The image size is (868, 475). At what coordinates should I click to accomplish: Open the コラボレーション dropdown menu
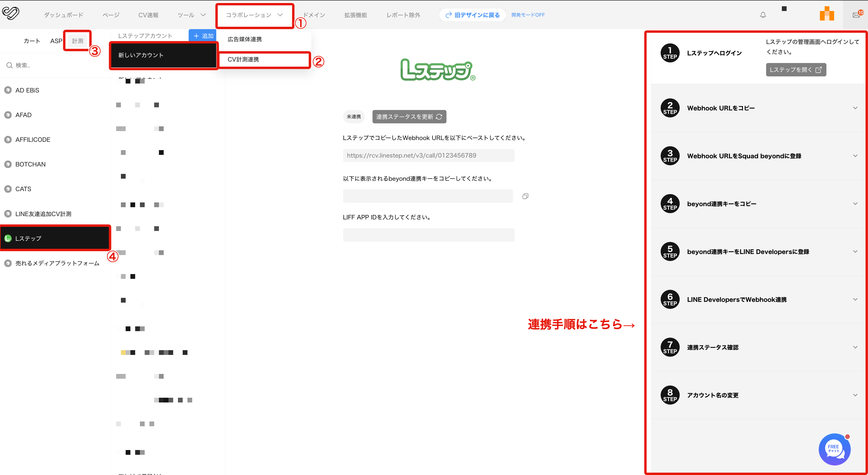[x=254, y=15]
